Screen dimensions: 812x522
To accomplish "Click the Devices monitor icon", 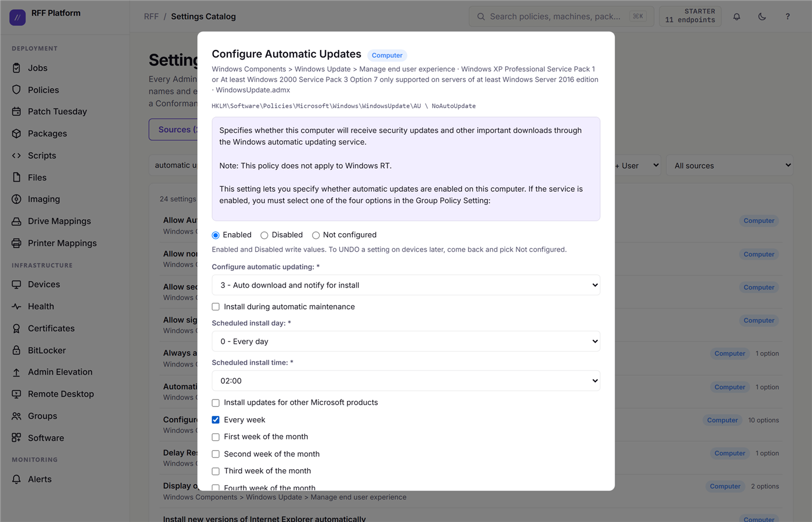I will point(16,284).
